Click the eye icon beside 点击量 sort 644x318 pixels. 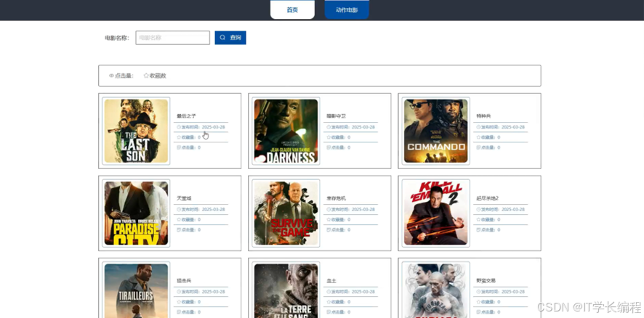[x=111, y=76]
